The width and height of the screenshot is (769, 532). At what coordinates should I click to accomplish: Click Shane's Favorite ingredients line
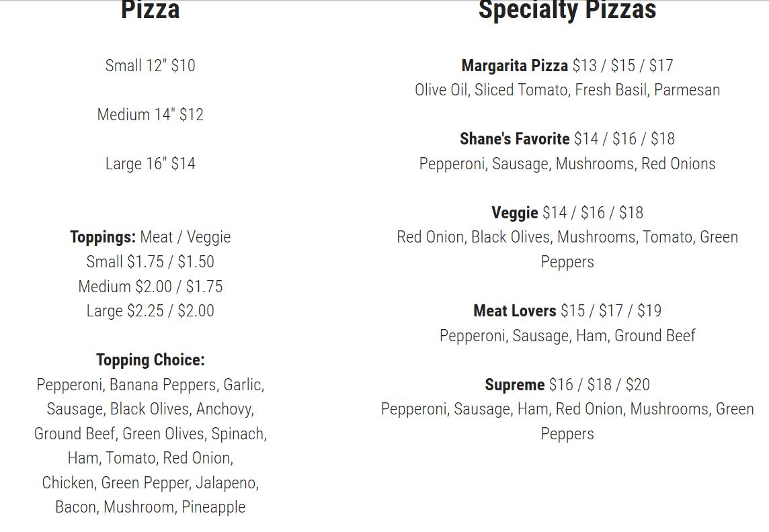(x=567, y=164)
